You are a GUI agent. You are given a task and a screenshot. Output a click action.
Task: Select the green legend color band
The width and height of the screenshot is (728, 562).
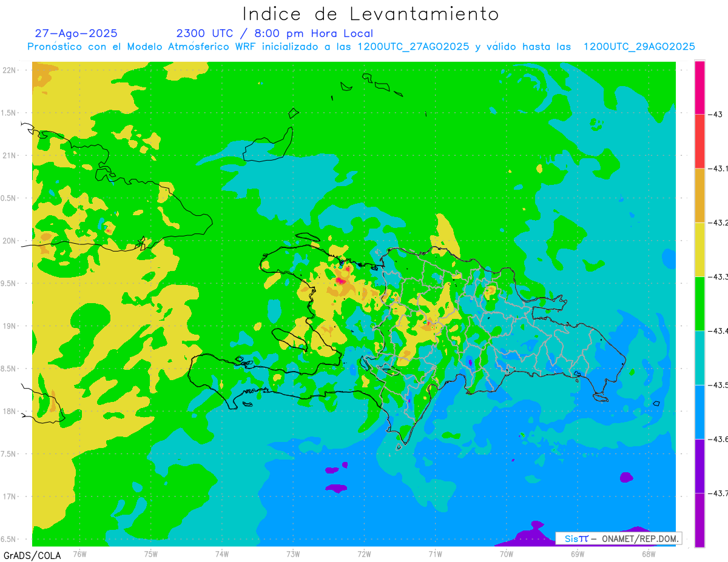699,303
